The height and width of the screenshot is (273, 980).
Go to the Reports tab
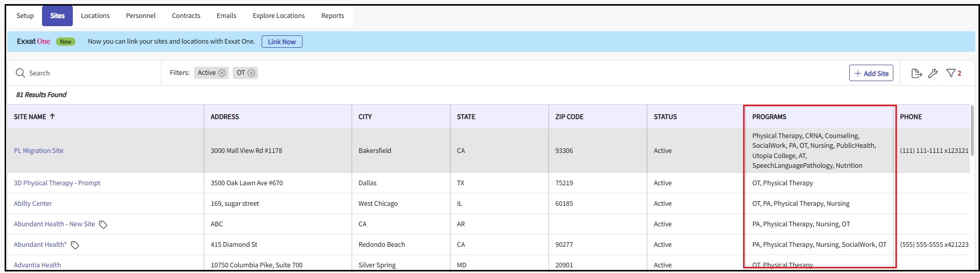(x=332, y=16)
